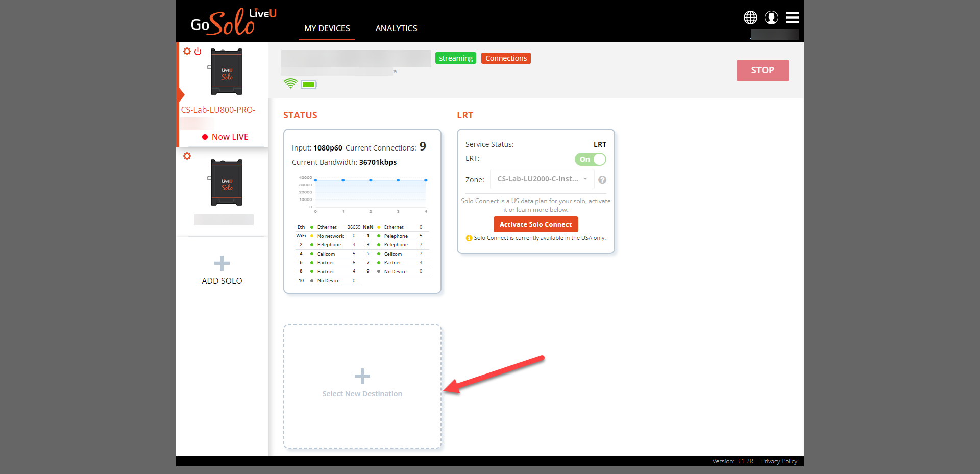Click modem 10 No Device row
The image size is (980, 474).
329,281
